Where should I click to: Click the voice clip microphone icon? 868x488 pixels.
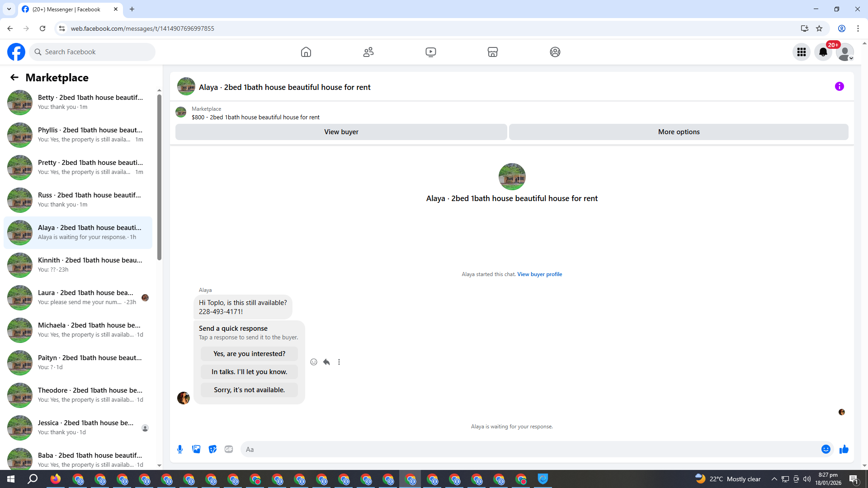tap(180, 449)
